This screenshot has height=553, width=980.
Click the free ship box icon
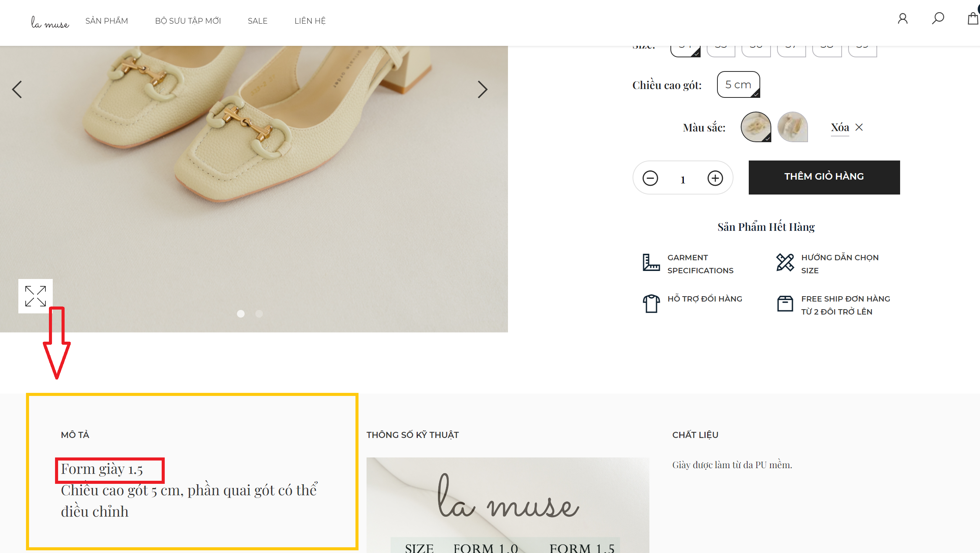785,304
